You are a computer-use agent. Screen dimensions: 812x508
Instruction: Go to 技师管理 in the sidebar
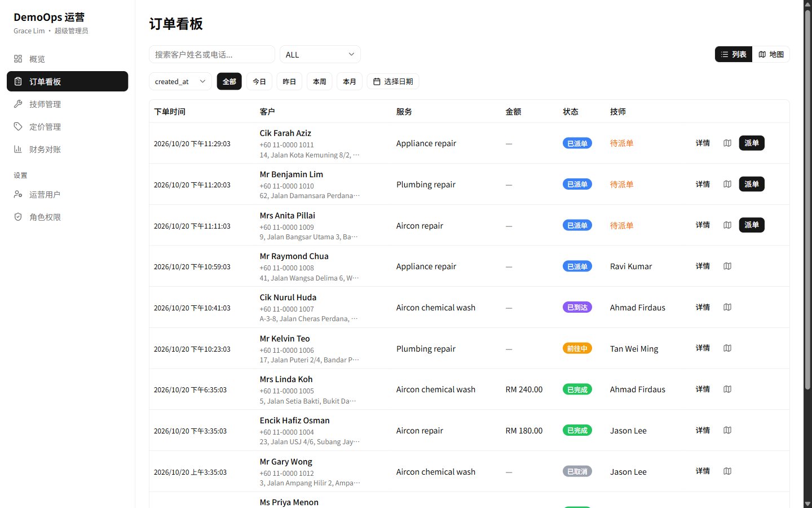[68, 104]
